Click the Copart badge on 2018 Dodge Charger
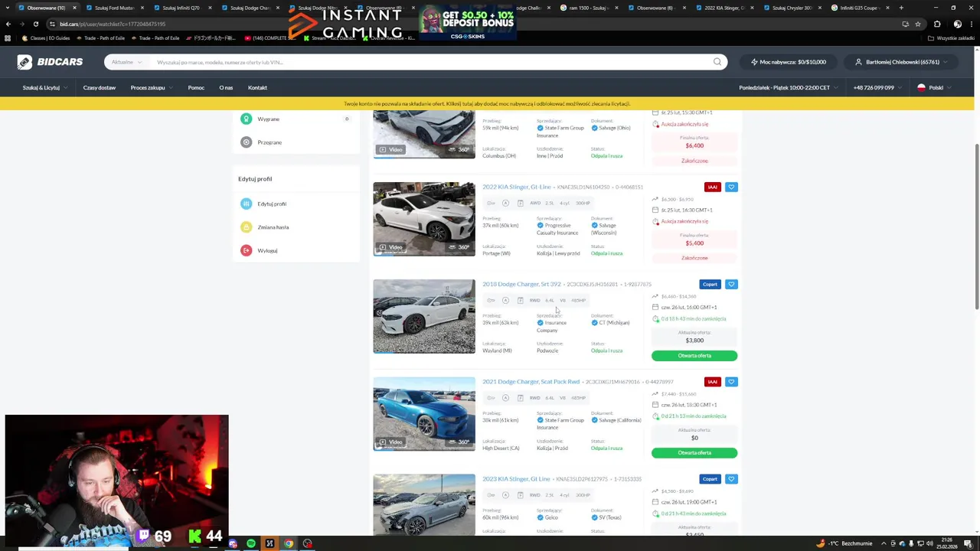The width and height of the screenshot is (980, 551). [710, 284]
